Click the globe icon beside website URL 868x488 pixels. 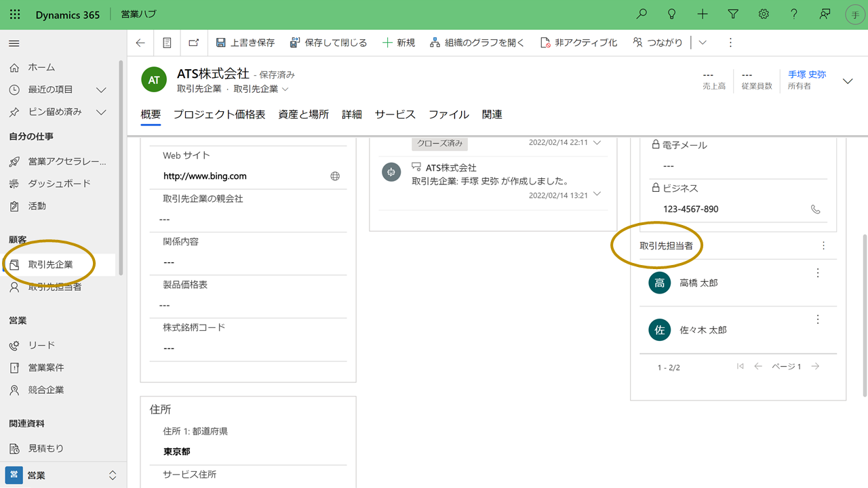pos(335,176)
